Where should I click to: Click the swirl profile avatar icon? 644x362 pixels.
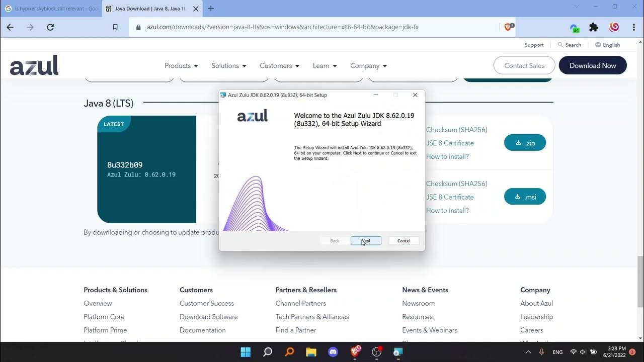[614, 27]
